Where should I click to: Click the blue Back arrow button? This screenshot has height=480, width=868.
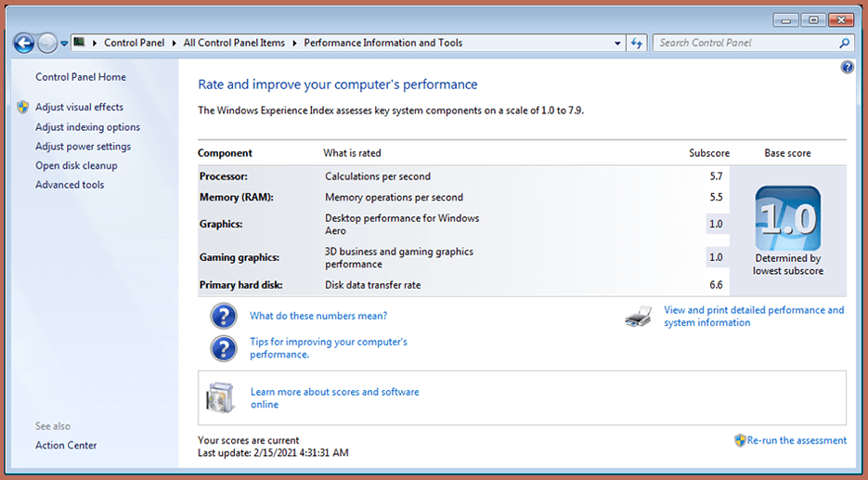click(x=24, y=43)
